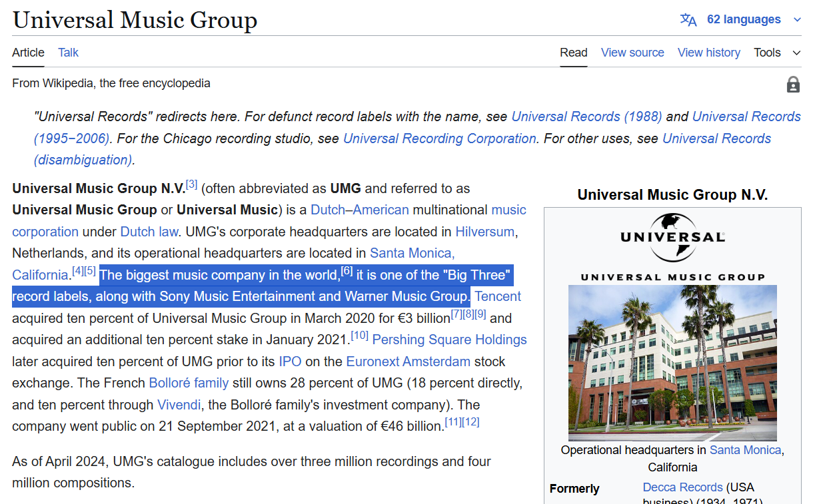815x504 pixels.
Task: Open the View source tab
Action: click(632, 53)
